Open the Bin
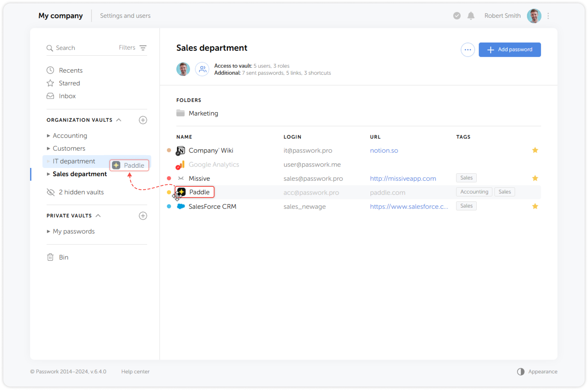The height and width of the screenshot is (390, 588). (63, 257)
